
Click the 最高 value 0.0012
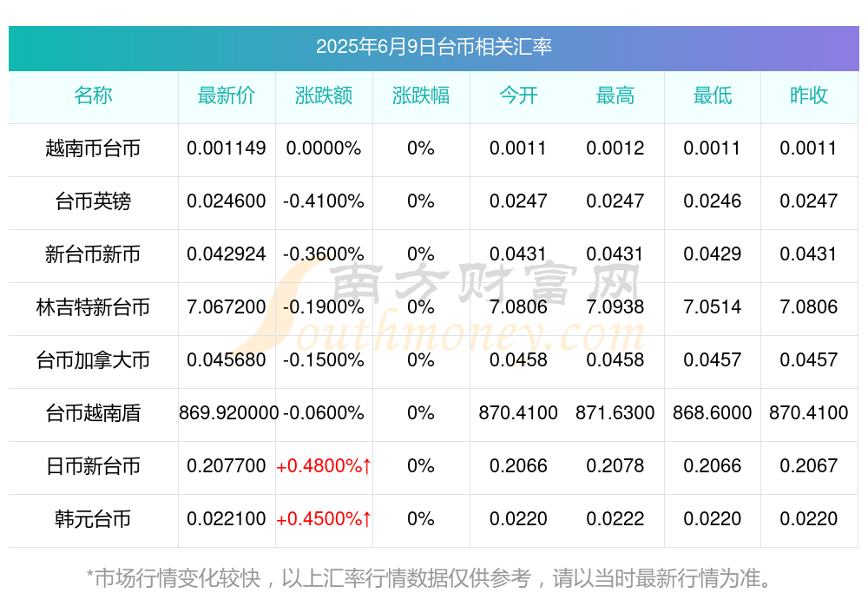(615, 148)
